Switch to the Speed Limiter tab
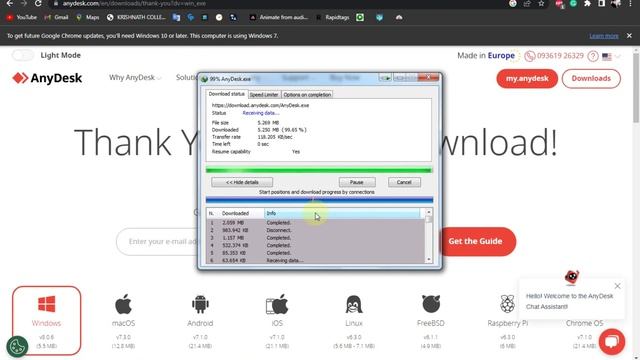The image size is (640, 360). (x=264, y=95)
